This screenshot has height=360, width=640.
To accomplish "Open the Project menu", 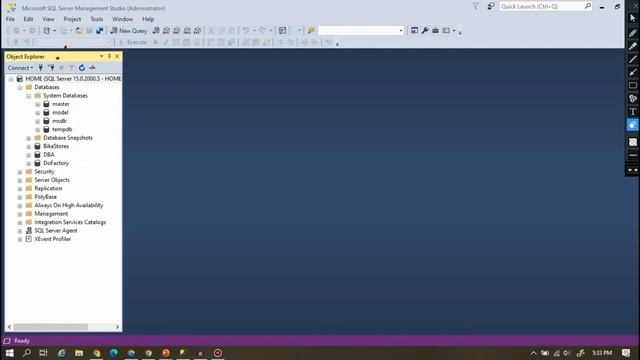I will (x=72, y=19).
